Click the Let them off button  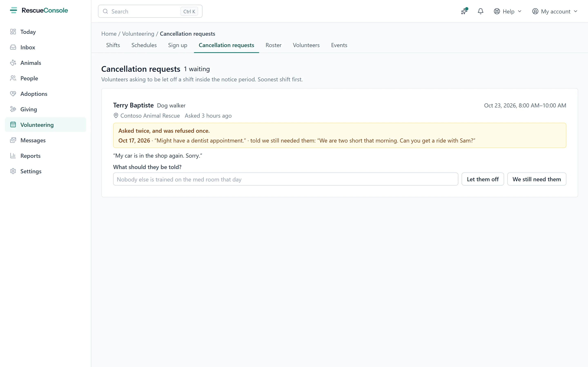483,179
